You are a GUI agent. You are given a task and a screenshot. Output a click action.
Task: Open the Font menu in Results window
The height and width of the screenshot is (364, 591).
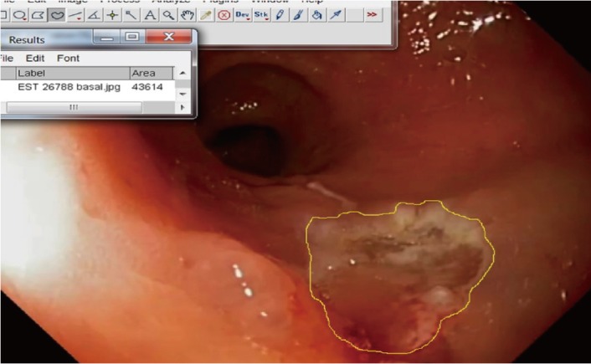(68, 59)
